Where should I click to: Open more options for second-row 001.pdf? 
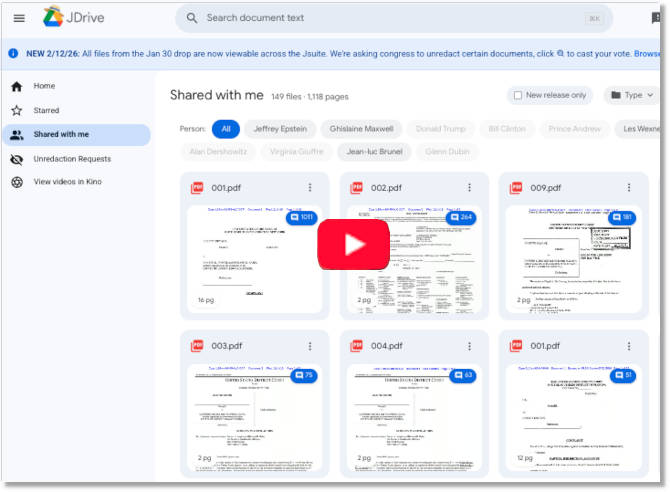pos(629,346)
